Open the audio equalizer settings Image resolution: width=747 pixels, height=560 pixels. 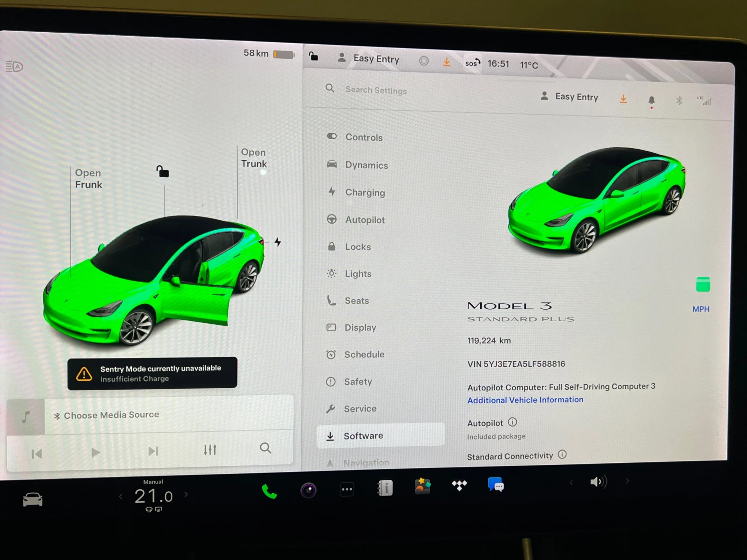point(210,450)
